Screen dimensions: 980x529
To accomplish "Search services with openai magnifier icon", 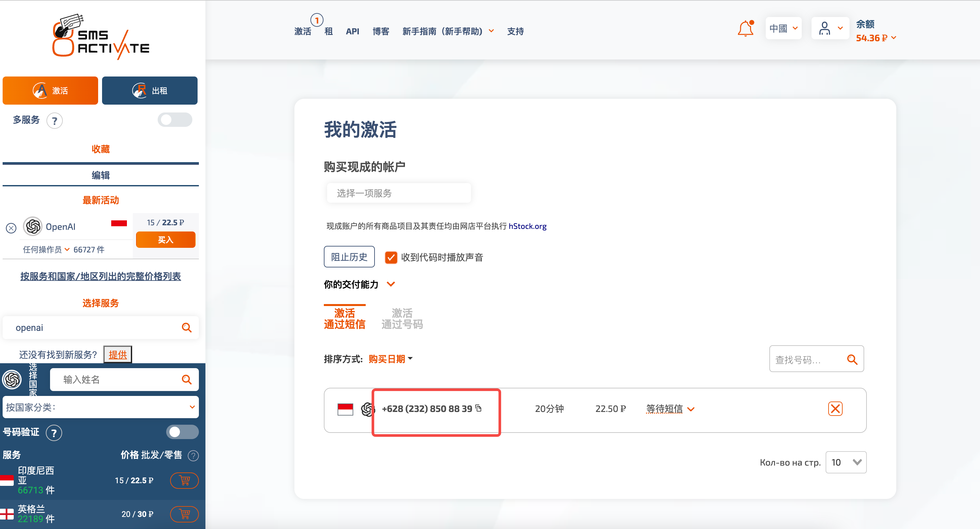I will (186, 328).
